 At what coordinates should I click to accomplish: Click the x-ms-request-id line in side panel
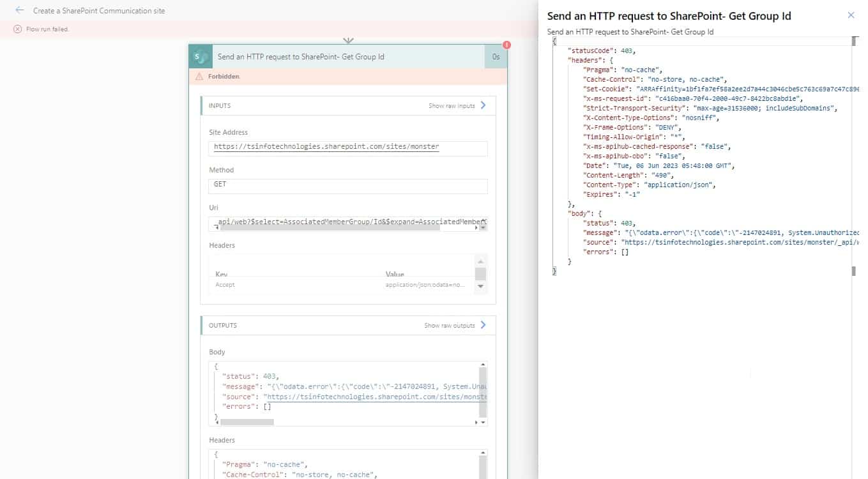coord(693,99)
